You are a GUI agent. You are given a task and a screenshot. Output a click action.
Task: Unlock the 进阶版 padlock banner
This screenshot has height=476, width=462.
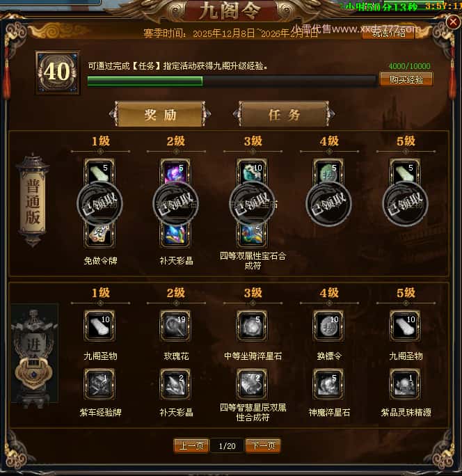pyautogui.click(x=34, y=354)
